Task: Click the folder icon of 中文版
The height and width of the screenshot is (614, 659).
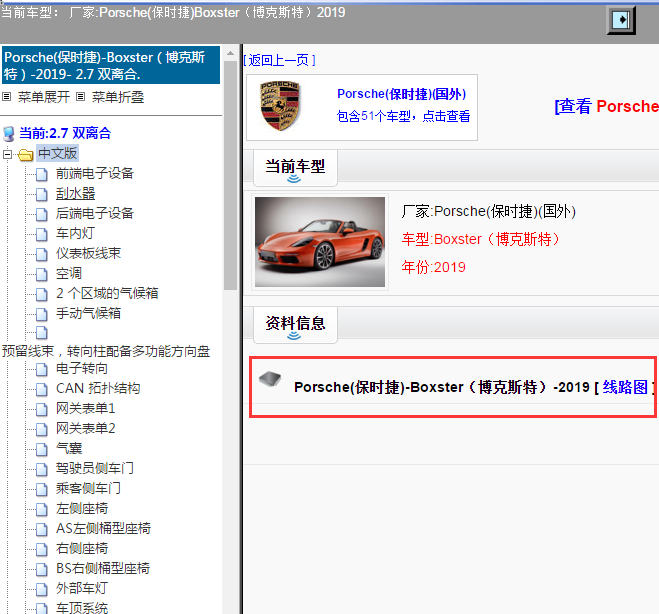Action: (26, 155)
